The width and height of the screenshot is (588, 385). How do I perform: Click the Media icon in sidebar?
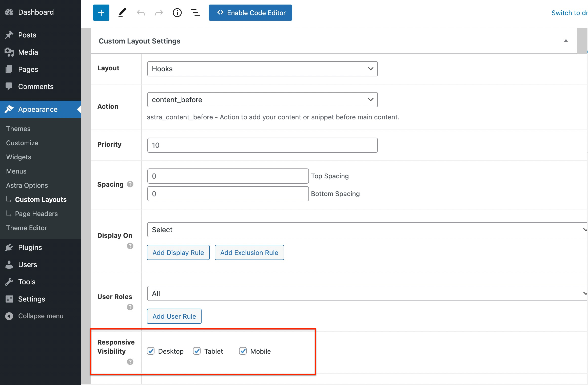(9, 52)
